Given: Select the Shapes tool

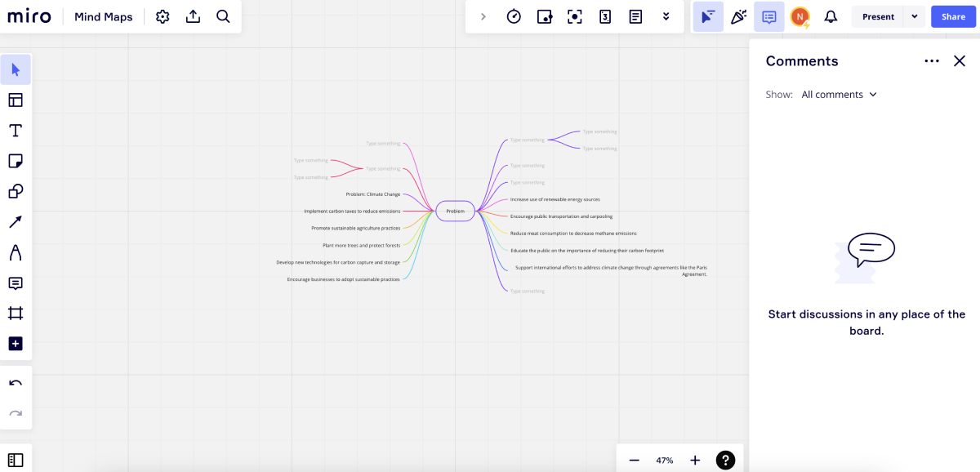Looking at the screenshot, I should tap(16, 191).
